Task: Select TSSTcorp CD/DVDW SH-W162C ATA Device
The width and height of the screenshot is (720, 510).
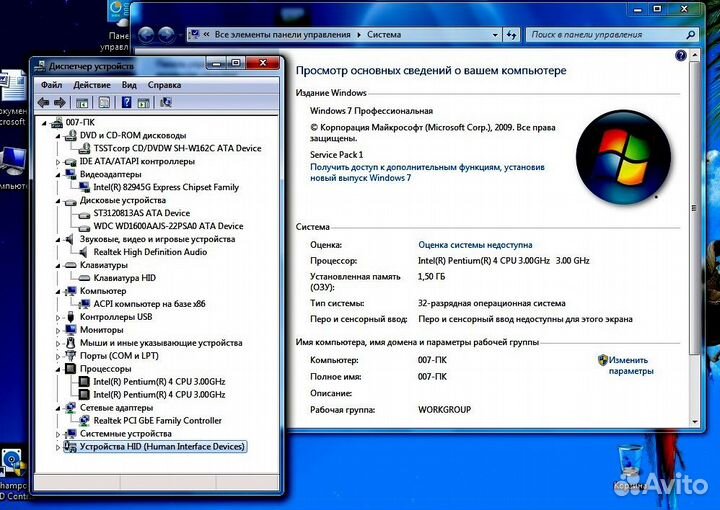Action: click(177, 148)
